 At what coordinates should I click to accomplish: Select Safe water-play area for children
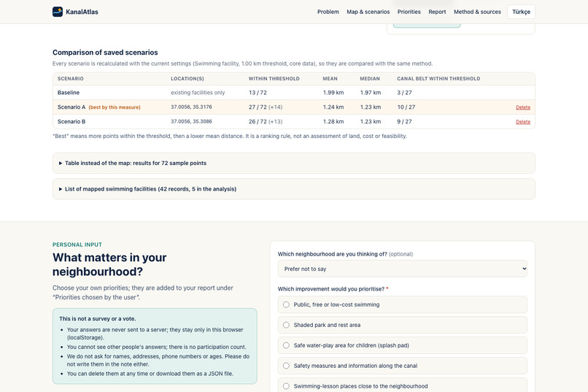tap(403, 345)
